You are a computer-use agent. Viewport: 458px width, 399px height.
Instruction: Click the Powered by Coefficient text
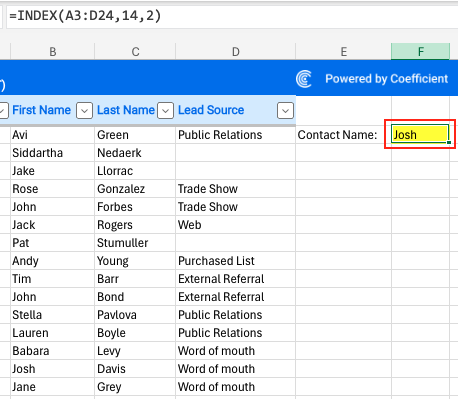[387, 79]
